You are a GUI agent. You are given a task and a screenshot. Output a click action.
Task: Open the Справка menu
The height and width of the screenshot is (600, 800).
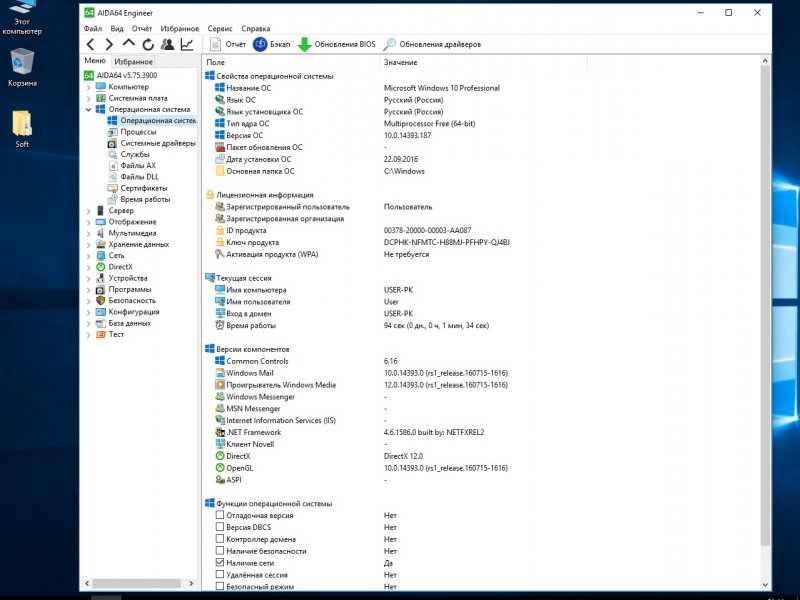[x=256, y=29]
